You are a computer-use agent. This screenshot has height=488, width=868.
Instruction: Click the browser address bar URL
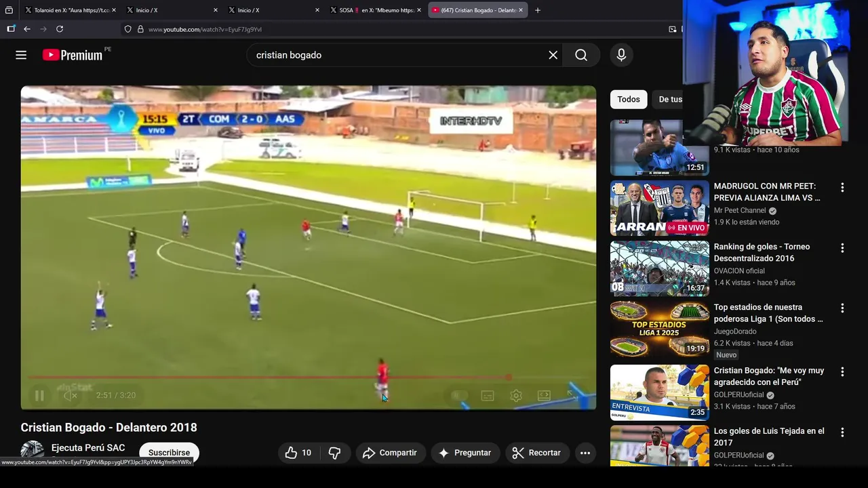[205, 29]
